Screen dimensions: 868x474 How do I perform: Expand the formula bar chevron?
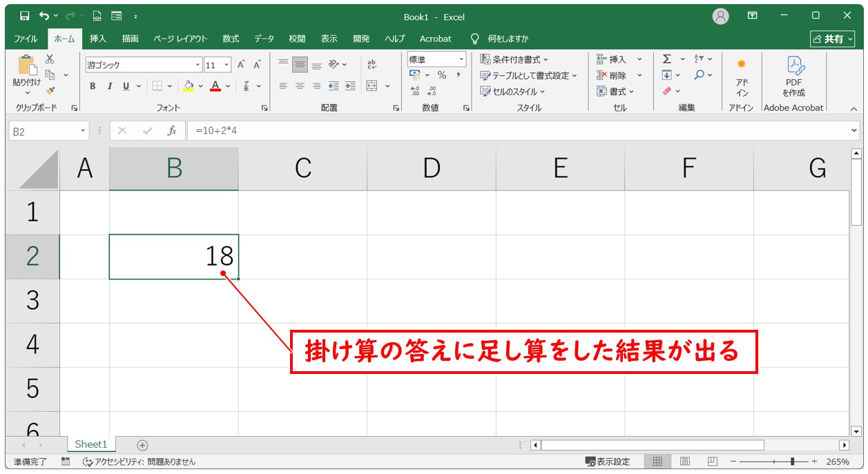(855, 130)
